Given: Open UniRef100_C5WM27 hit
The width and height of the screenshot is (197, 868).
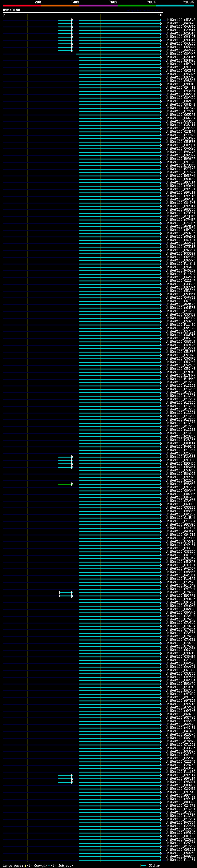Looking at the screenshot, I should coord(180,139).
